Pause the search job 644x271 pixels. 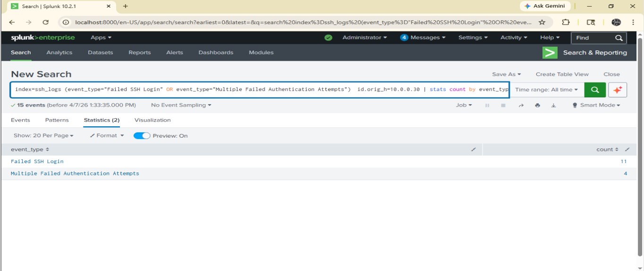[x=487, y=106]
